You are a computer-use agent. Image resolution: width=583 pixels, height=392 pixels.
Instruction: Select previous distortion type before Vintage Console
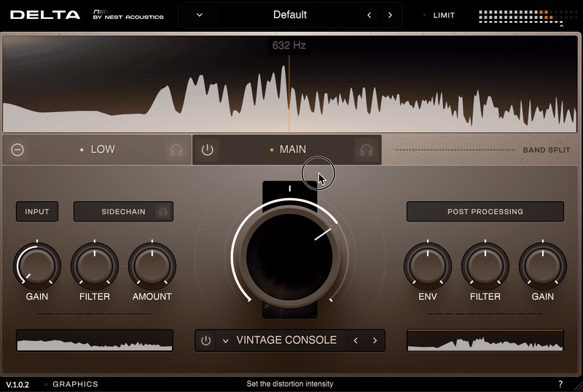pyautogui.click(x=355, y=340)
